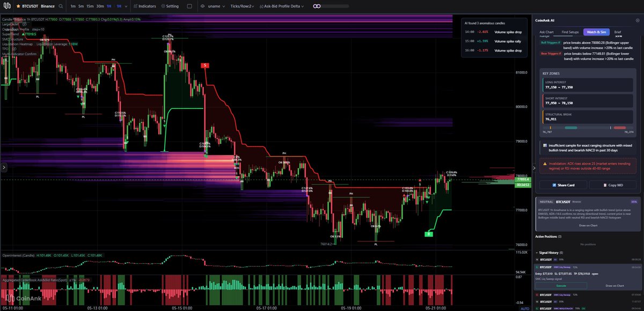
Task: Click the OpenInterest (Candle) panel label
Action: [18, 255]
